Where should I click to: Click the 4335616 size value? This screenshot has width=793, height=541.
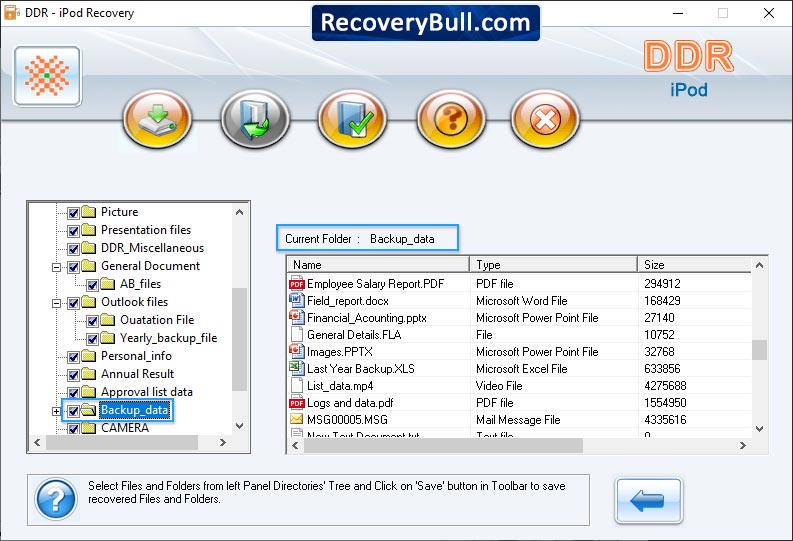(665, 420)
